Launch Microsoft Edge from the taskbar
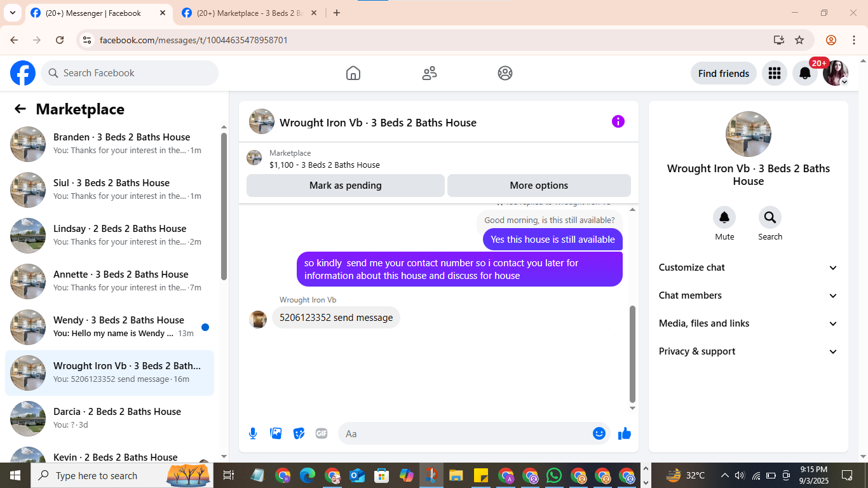 pos(308,475)
